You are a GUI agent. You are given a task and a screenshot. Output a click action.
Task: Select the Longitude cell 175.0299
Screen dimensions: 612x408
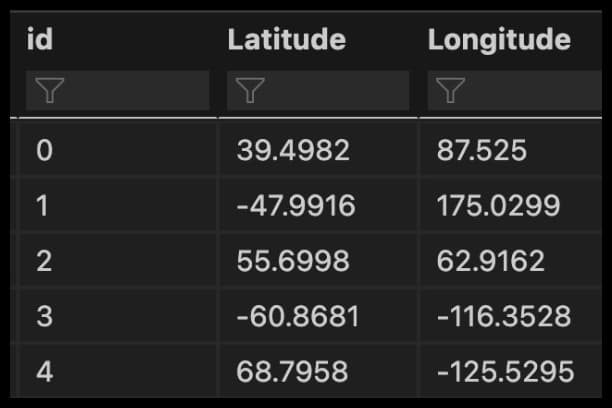point(498,206)
